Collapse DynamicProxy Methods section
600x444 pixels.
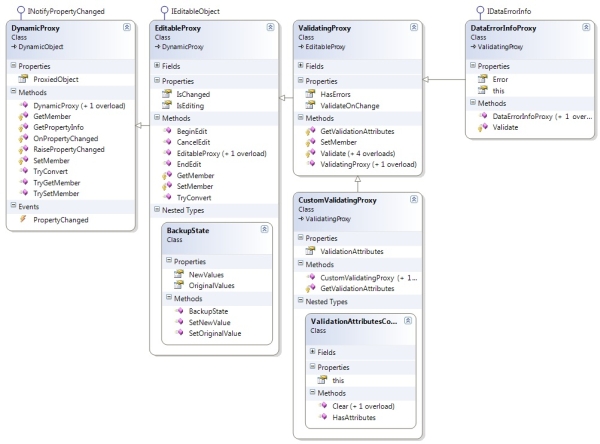tap(13, 91)
